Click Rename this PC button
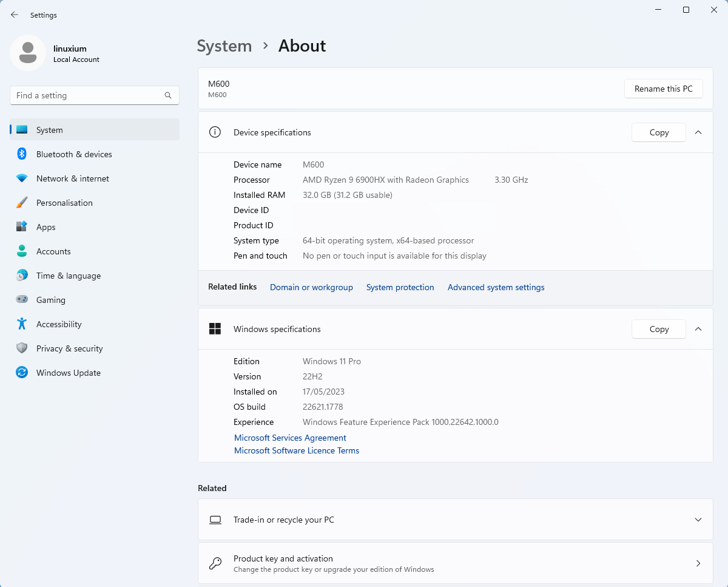The width and height of the screenshot is (728, 587). (663, 89)
